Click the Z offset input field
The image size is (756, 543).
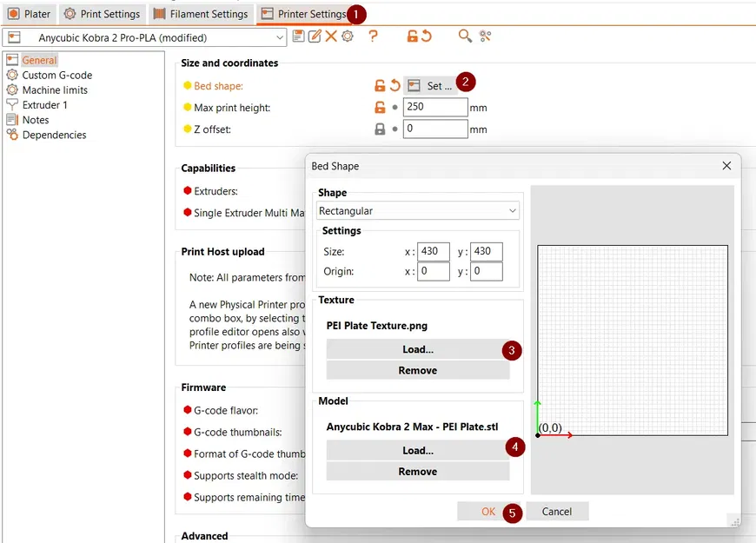point(435,129)
